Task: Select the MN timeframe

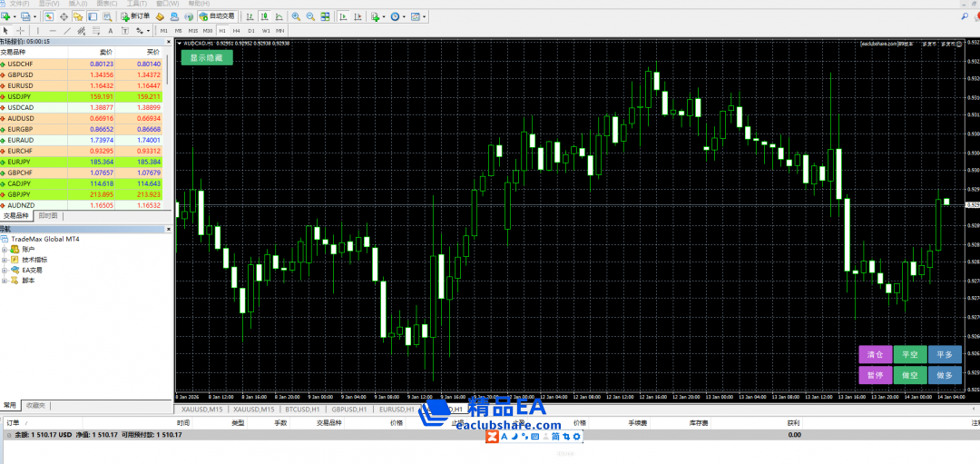Action: point(280,31)
